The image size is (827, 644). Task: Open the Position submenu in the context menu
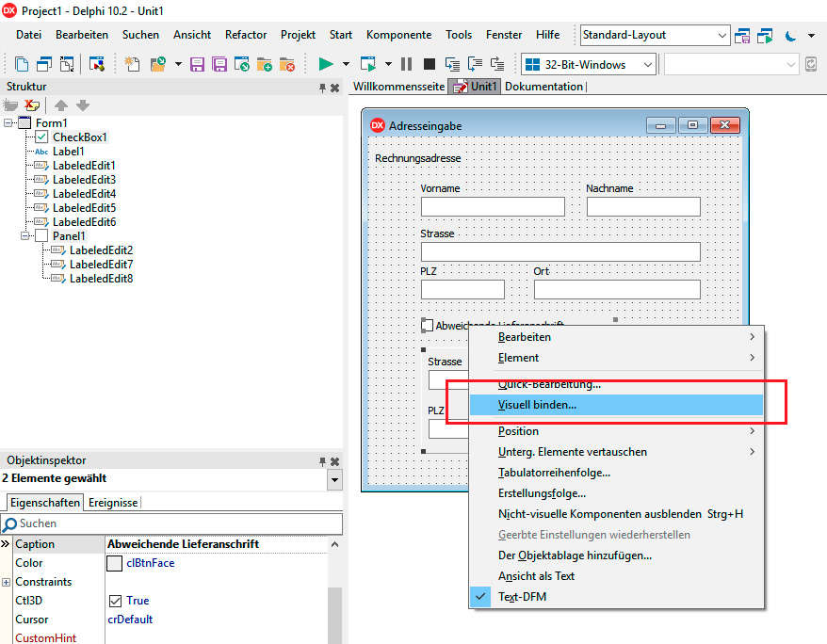(x=616, y=431)
